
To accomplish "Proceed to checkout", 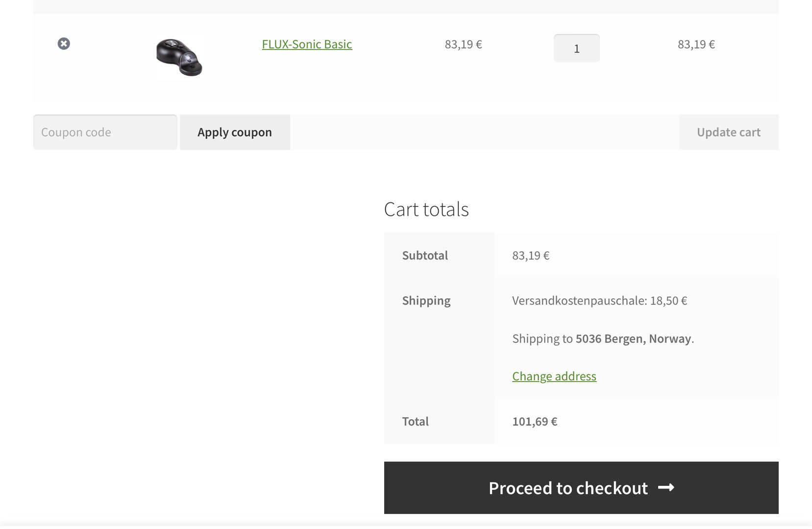I will 568,488.
